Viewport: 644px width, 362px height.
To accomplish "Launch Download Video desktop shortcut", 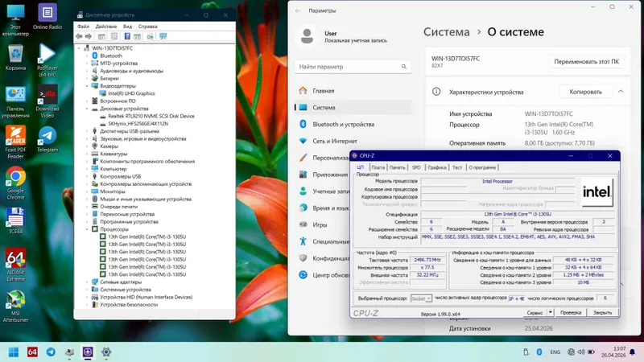I will click(47, 102).
